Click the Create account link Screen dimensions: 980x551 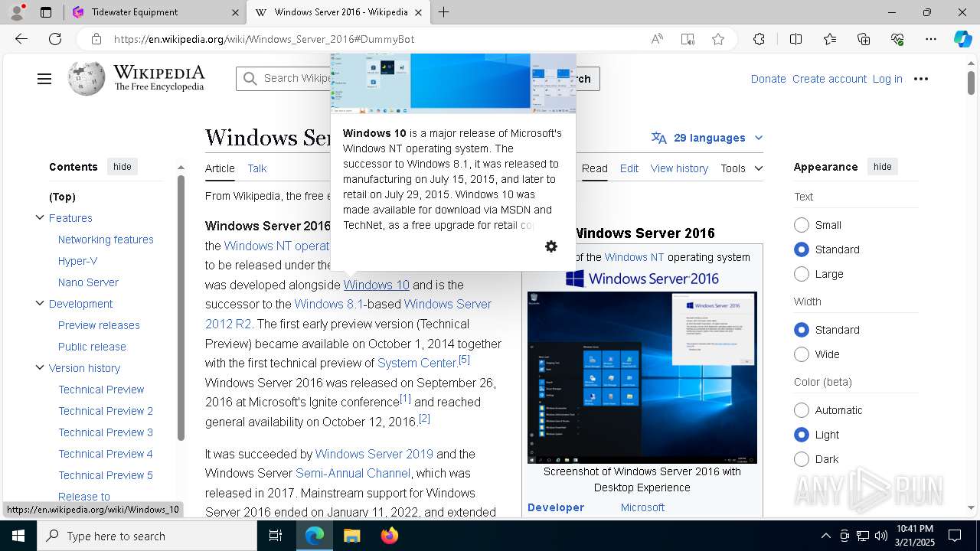[829, 79]
